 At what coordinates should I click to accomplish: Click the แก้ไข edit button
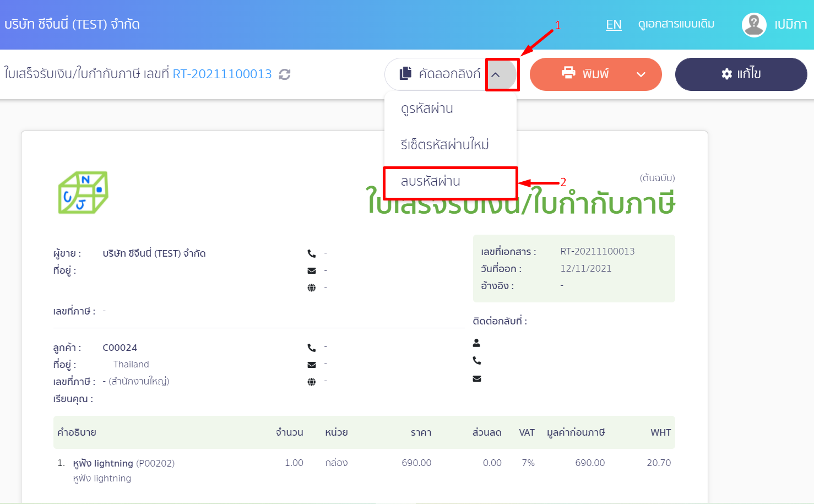click(741, 74)
